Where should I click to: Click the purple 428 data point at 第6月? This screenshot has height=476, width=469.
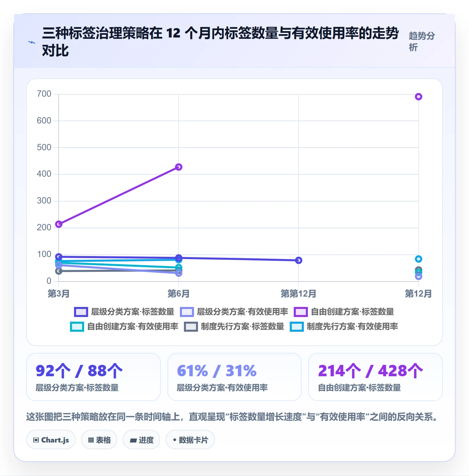coord(179,167)
